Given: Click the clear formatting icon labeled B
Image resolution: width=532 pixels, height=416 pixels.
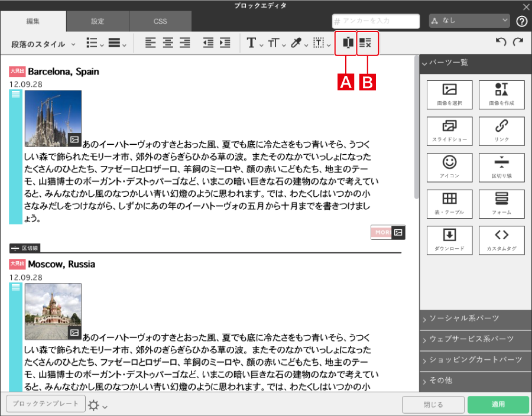Looking at the screenshot, I should [x=365, y=43].
